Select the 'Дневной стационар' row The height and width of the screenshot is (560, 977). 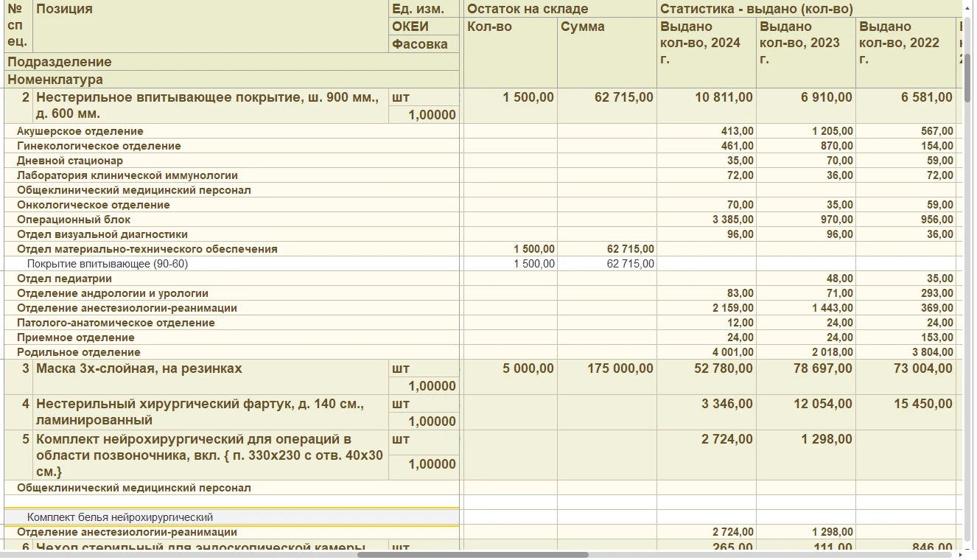[232, 161]
